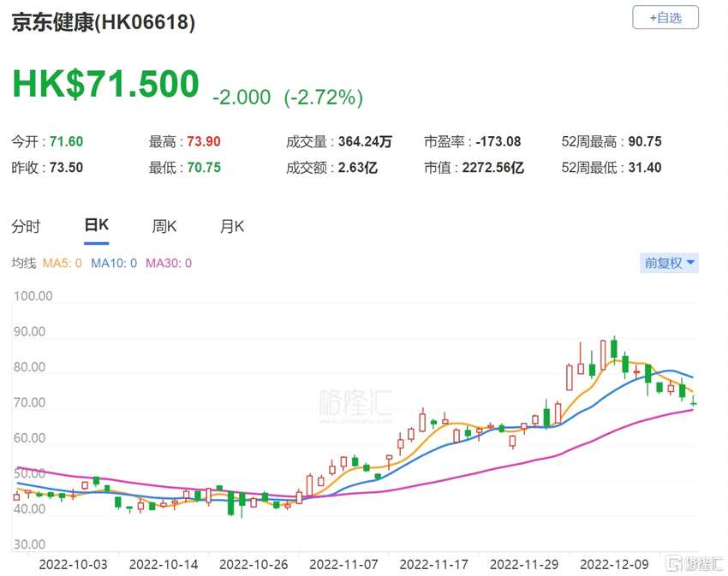Click the 今开 value 71.60
Viewport: 728px width, 576px height.
coord(67,141)
